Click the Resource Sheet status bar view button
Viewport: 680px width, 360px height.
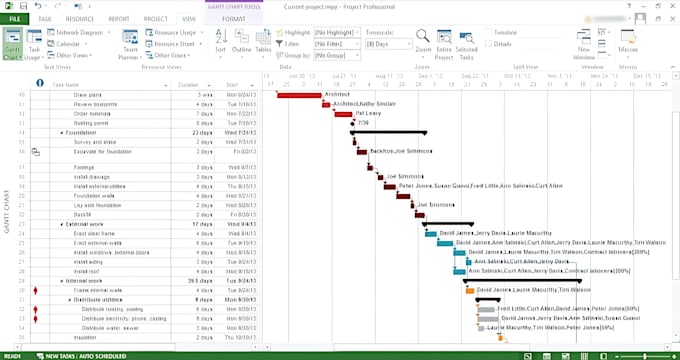pos(586,356)
